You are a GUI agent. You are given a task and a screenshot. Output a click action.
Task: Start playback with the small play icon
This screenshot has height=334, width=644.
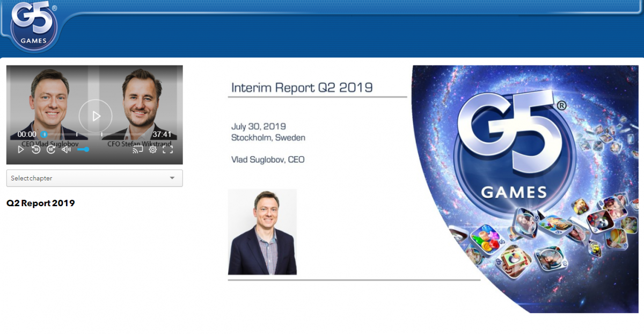[x=21, y=150]
